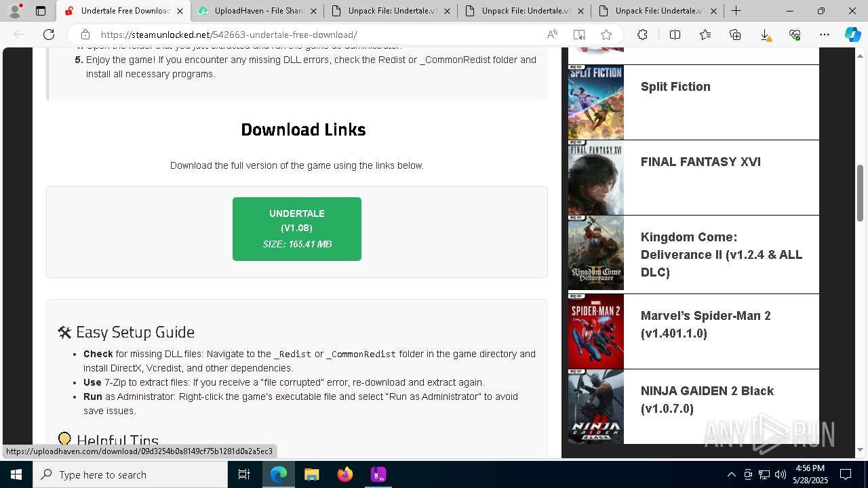Open File Explorer from the taskbar
This screenshot has width=868, height=488.
311,474
